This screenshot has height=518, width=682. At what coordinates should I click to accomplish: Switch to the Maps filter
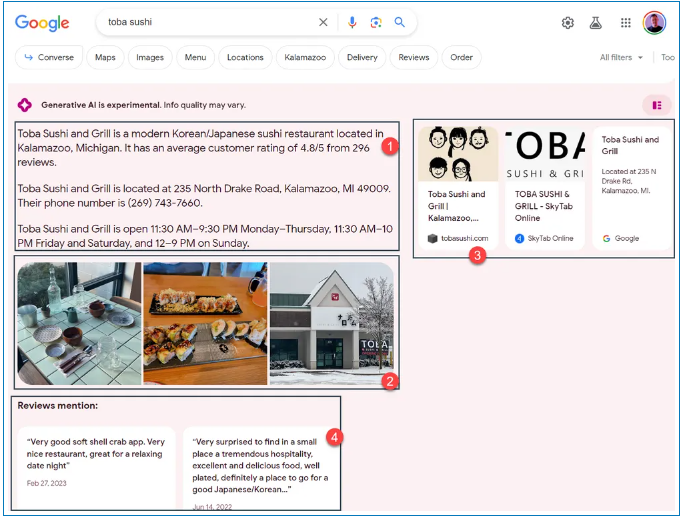click(105, 57)
